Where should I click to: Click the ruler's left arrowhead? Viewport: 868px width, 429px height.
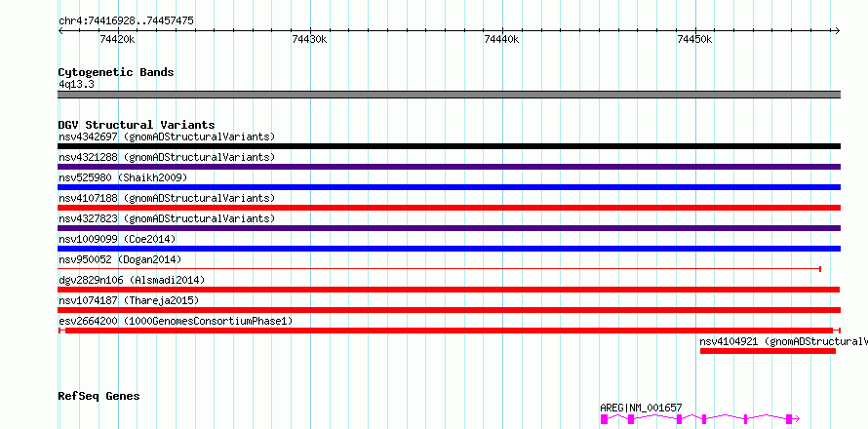click(60, 30)
